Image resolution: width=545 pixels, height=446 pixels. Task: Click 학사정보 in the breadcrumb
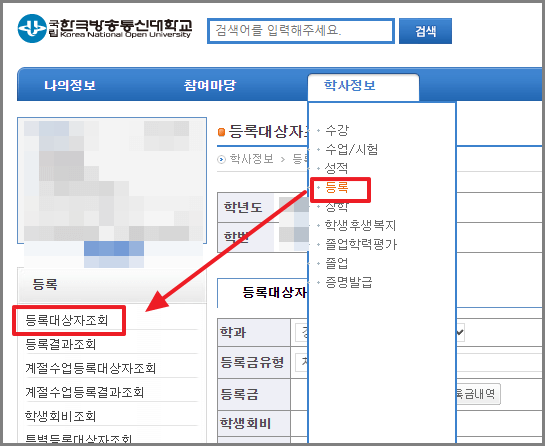coord(252,159)
